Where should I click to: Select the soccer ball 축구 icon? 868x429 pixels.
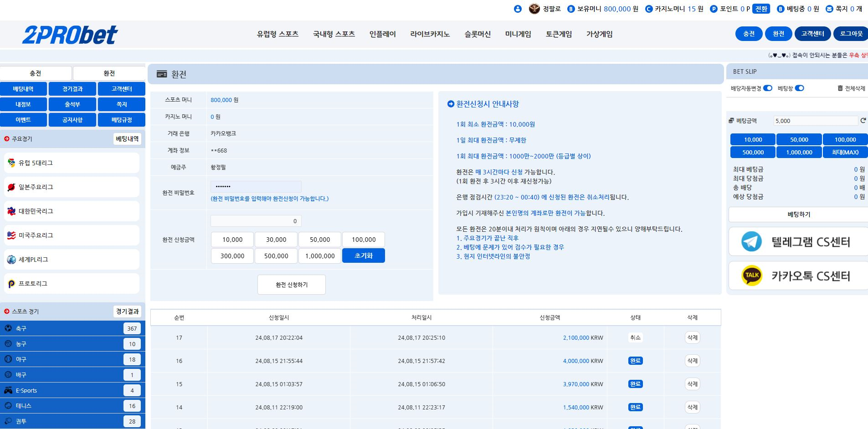point(8,328)
